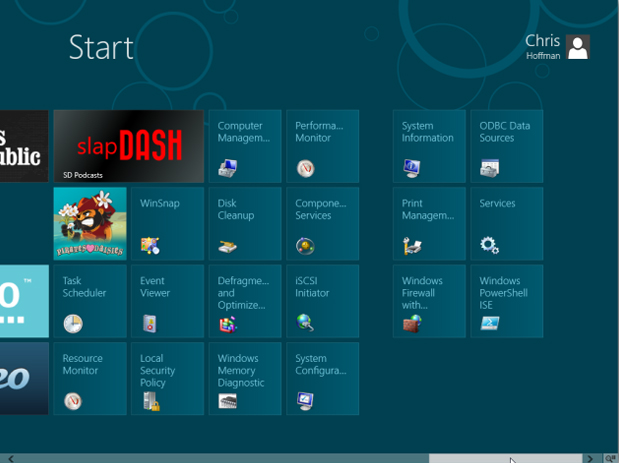Open Local Security Policy icon

[x=152, y=401]
